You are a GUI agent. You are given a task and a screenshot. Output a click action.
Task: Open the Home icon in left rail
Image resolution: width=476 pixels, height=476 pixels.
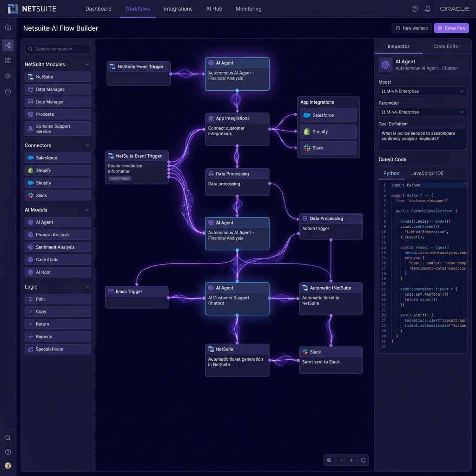8,27
